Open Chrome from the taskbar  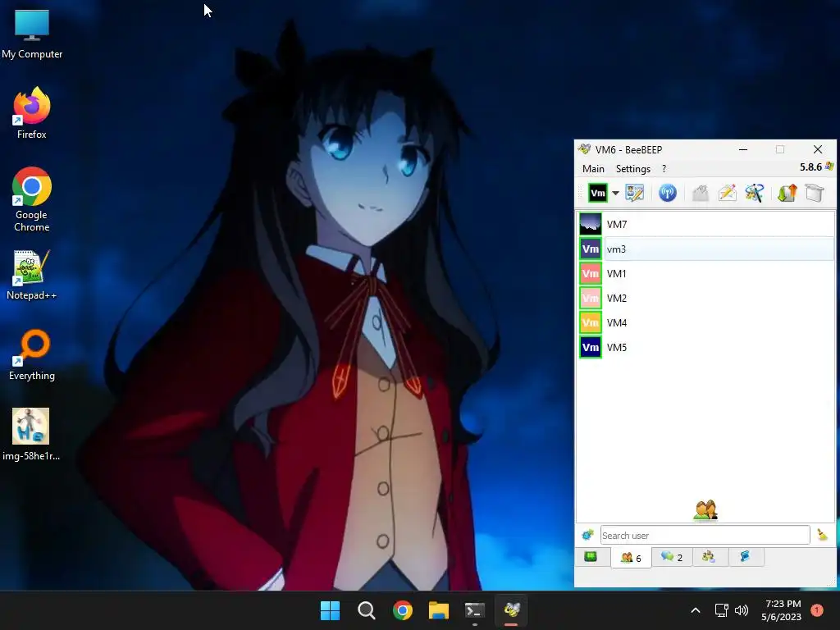point(402,610)
